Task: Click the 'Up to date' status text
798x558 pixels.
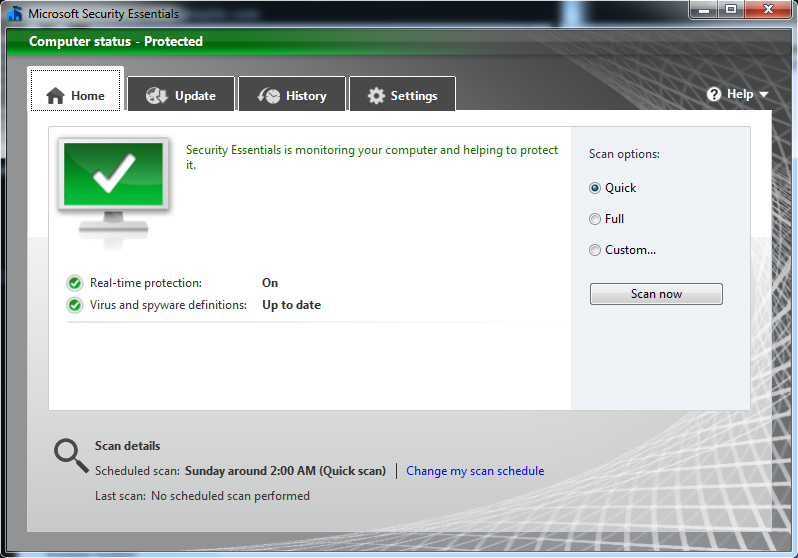Action: [292, 305]
